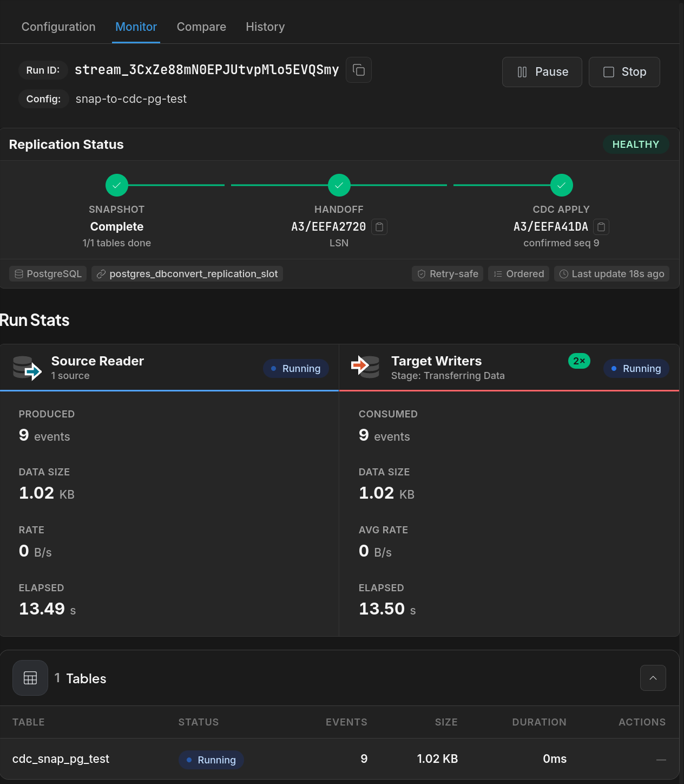Click Target Writers Running status pill
This screenshot has width=684, height=784.
click(x=636, y=369)
